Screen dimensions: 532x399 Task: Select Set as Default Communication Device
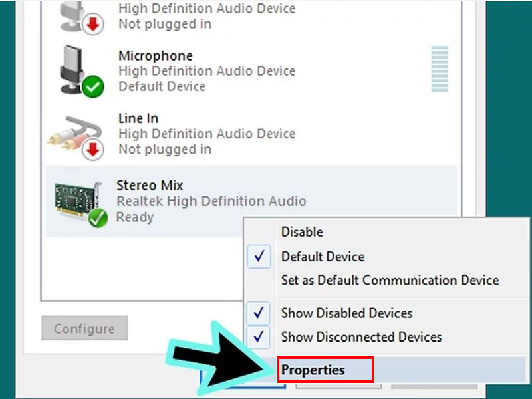390,280
